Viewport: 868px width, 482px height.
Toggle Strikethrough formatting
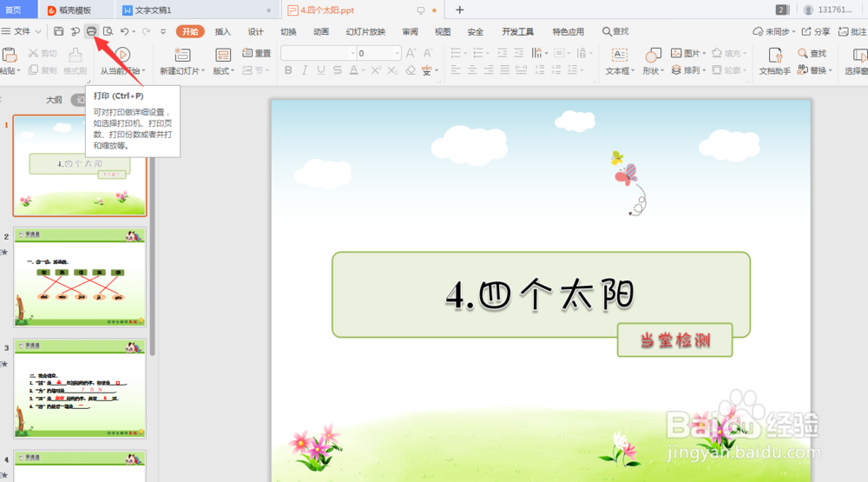pos(337,70)
